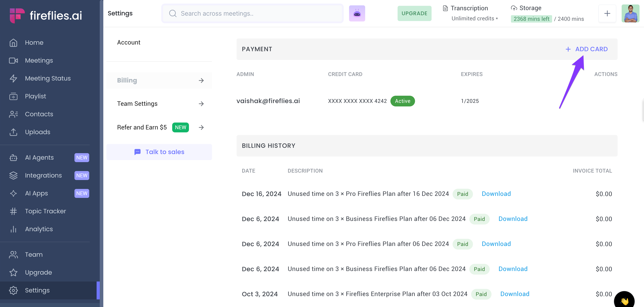Open the purple bot assistant icon

click(357, 13)
